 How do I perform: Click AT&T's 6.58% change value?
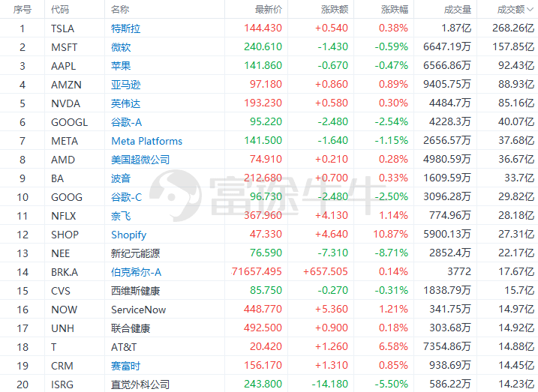coord(394,347)
